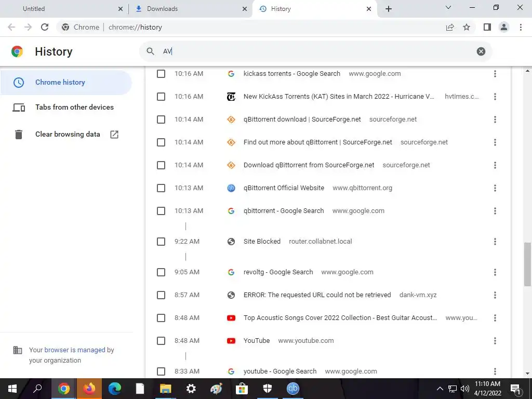Screen dimensions: 532x399
Task: Switch to Firefox in the taskbar
Action: [89, 389]
